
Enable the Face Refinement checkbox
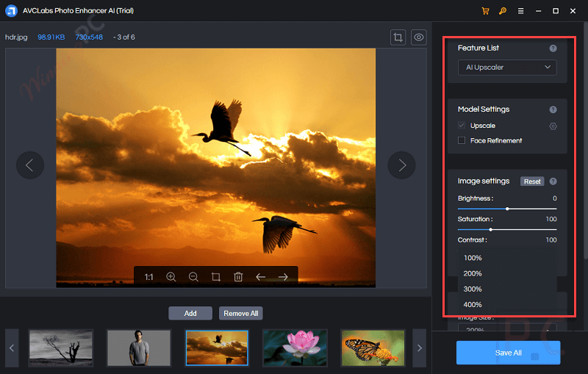(462, 140)
